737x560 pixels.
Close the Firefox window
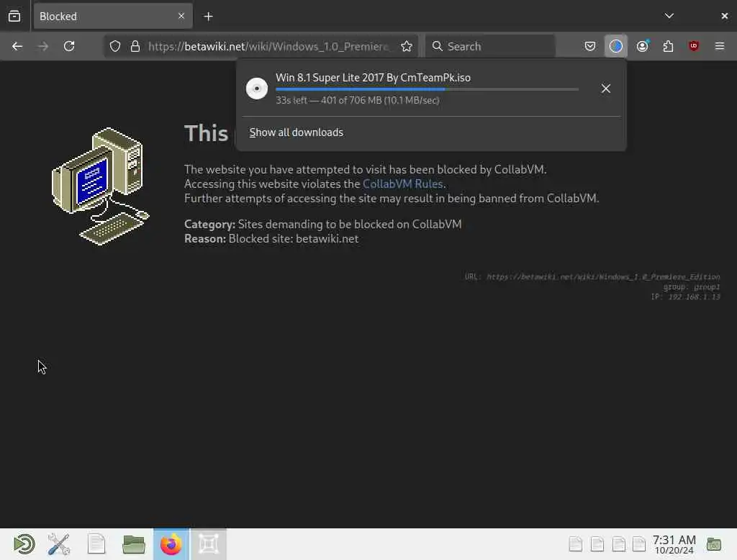[724, 16]
